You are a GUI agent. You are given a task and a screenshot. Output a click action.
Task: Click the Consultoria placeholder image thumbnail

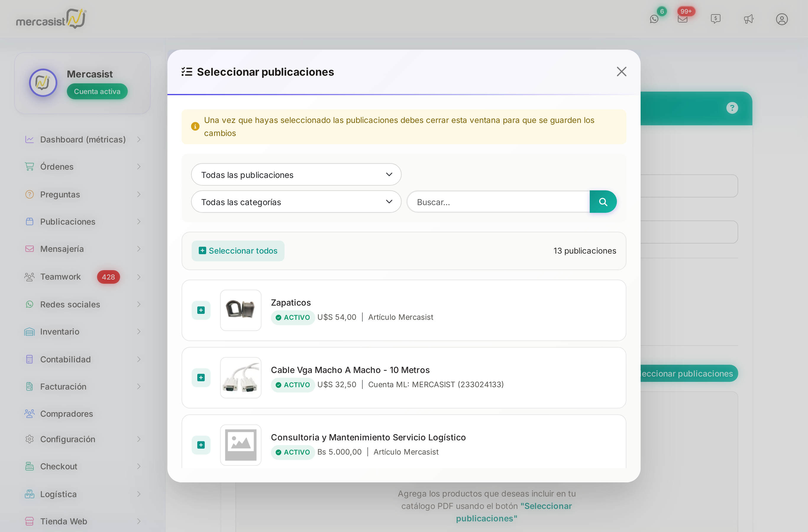tap(241, 445)
